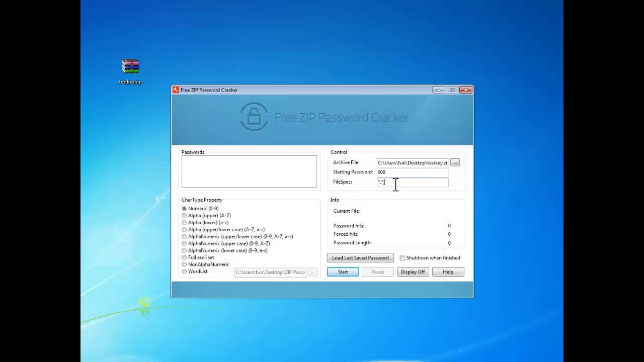Click the WordList path field
The image size is (644, 362).
click(270, 272)
